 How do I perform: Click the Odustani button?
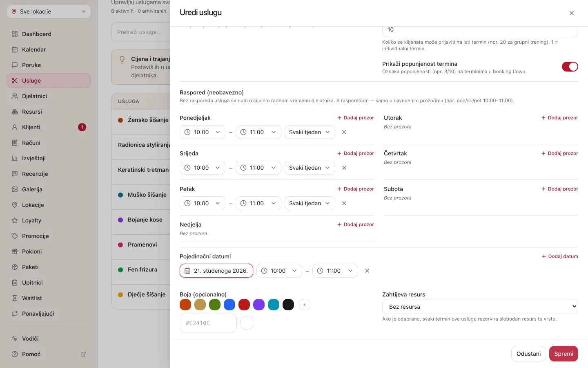(528, 354)
